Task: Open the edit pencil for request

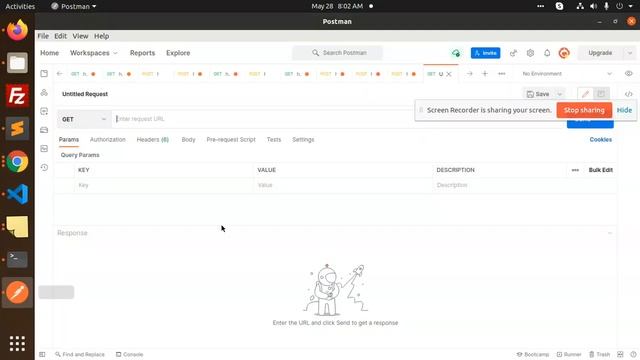Action: click(x=585, y=94)
